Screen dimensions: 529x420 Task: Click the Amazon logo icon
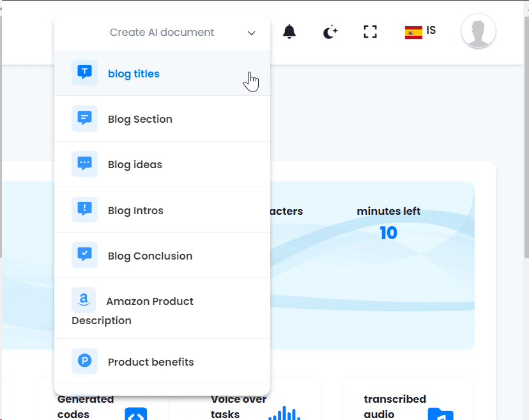pos(84,300)
